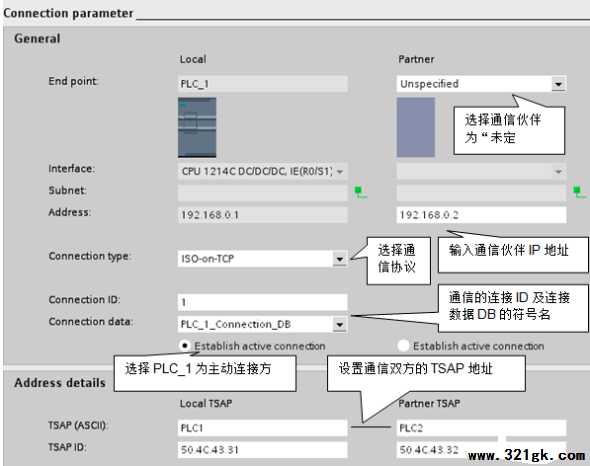Click the local TSAP ID field
Screen dimensions: 590x466
pos(262,450)
